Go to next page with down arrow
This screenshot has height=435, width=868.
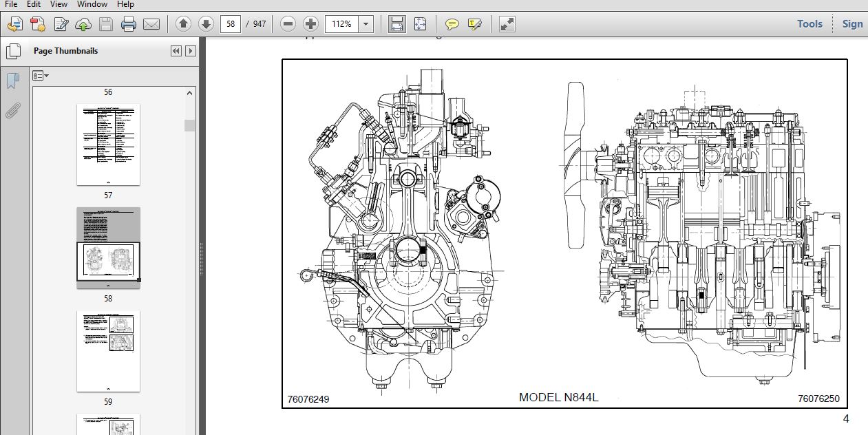(x=206, y=24)
